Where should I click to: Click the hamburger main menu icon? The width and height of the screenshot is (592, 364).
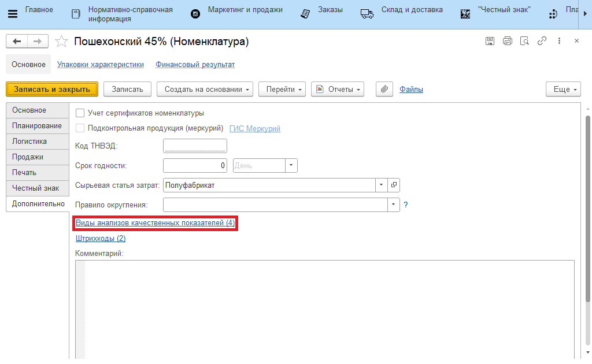pyautogui.click(x=12, y=14)
